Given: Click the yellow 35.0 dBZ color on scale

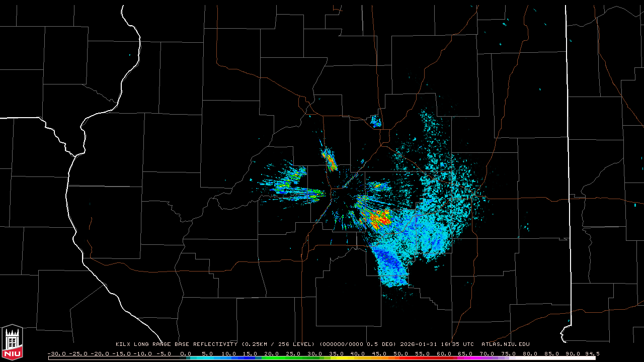Looking at the screenshot, I should (x=336, y=358).
